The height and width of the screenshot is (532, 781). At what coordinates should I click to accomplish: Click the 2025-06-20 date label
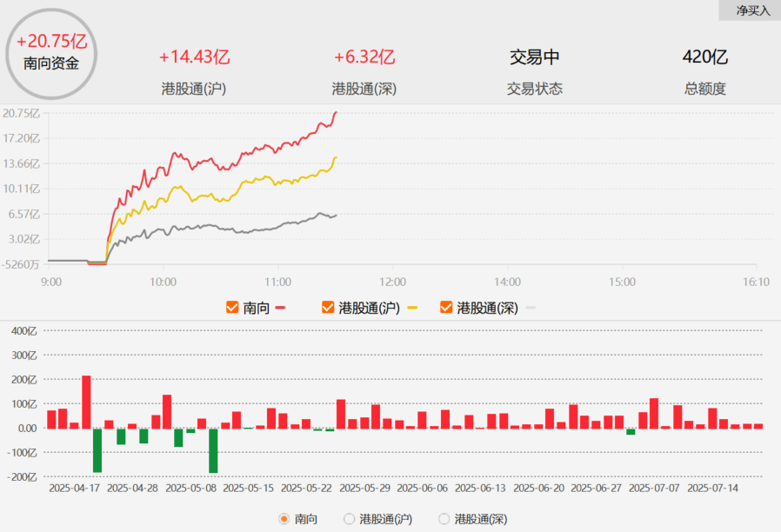(539, 489)
